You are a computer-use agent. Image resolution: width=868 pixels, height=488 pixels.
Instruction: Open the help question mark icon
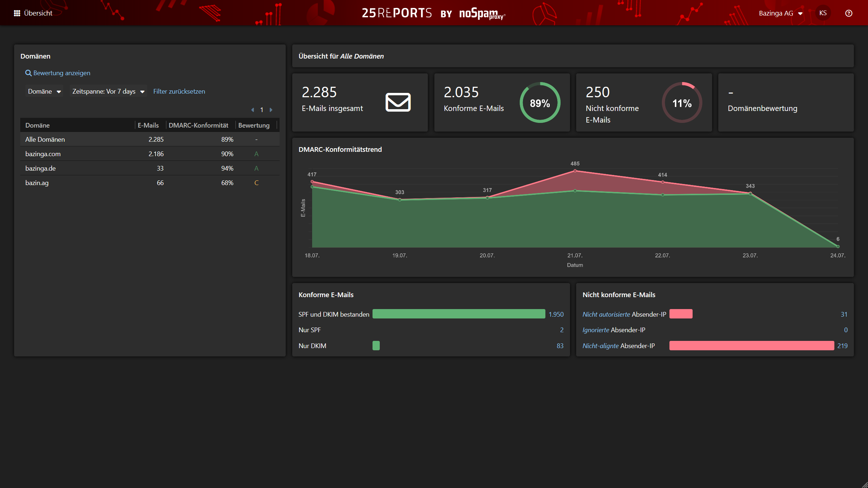[x=849, y=13]
